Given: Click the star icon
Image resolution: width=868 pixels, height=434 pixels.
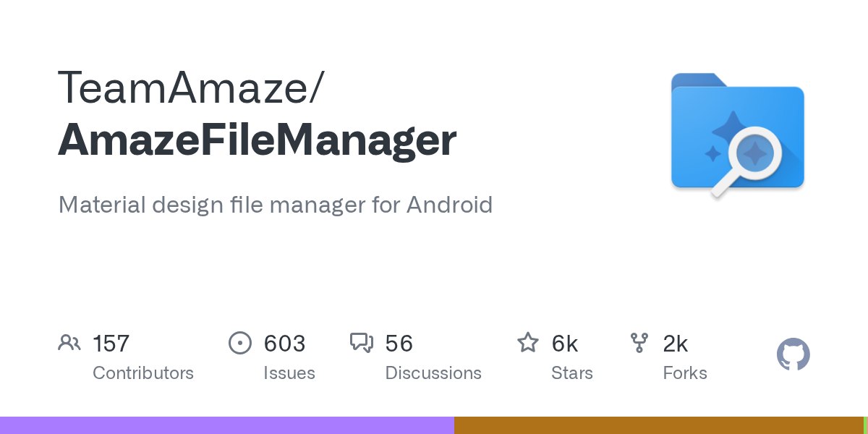Looking at the screenshot, I should 528,343.
